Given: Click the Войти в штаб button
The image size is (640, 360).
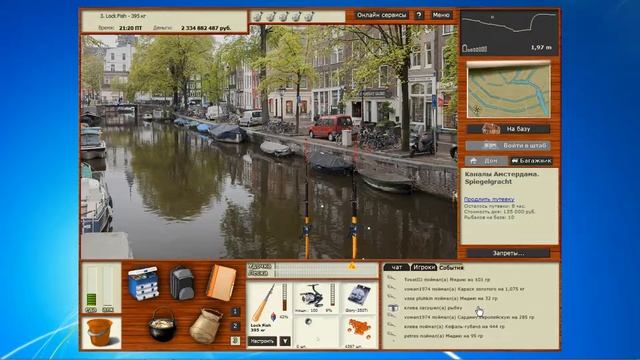Looking at the screenshot, I should pyautogui.click(x=509, y=145).
